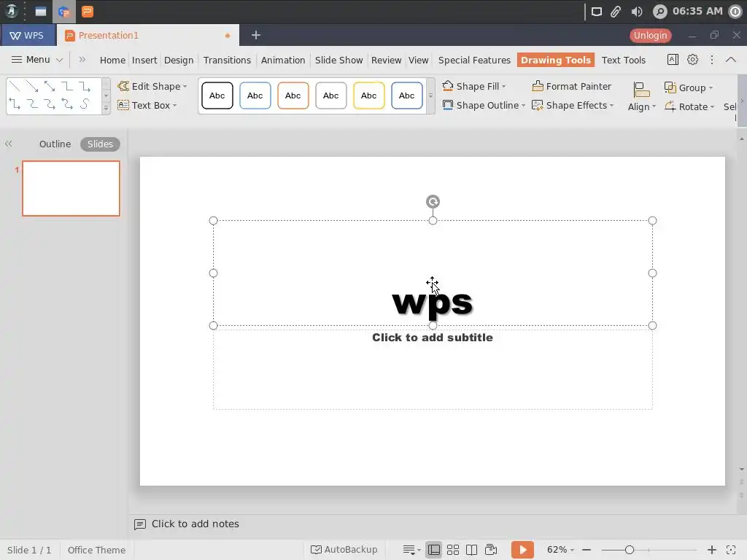Click the rotation handle above the title box
The image size is (747, 560).
coord(433,202)
